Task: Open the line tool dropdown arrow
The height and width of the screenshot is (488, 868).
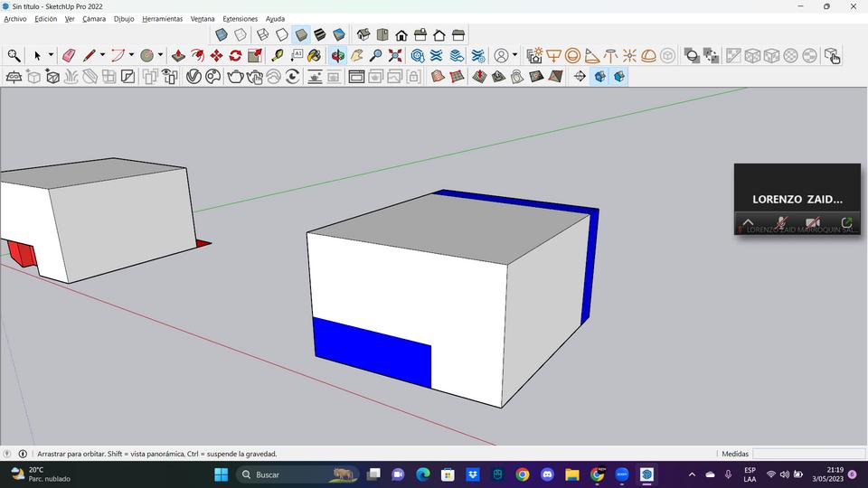Action: coord(102,55)
